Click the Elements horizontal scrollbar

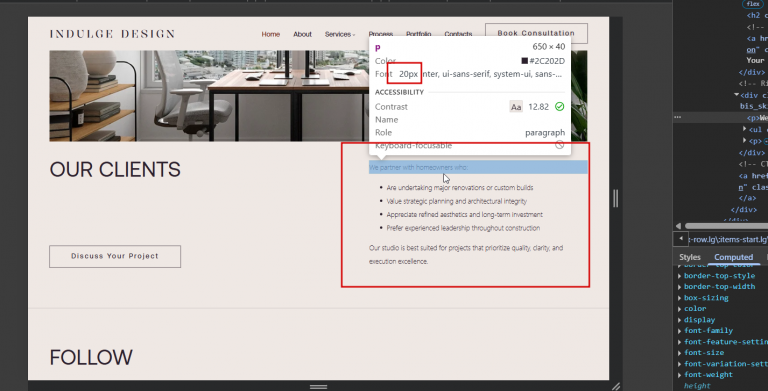click(726, 226)
